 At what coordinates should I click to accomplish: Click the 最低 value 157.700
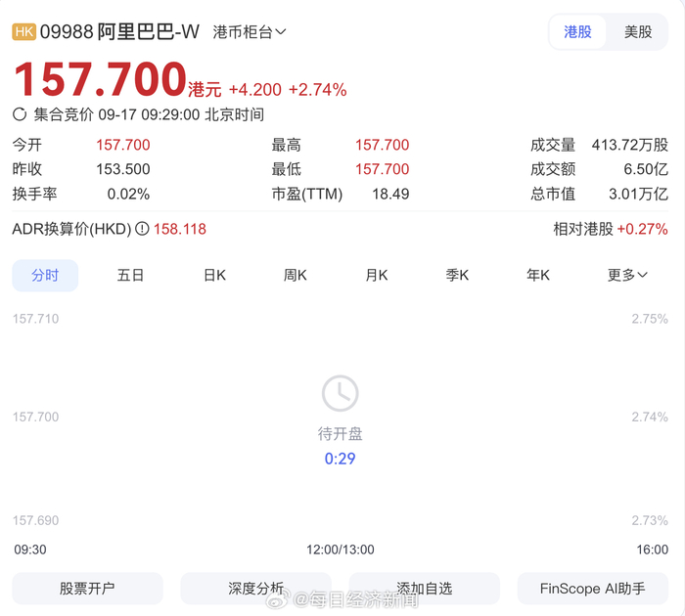pyautogui.click(x=383, y=169)
